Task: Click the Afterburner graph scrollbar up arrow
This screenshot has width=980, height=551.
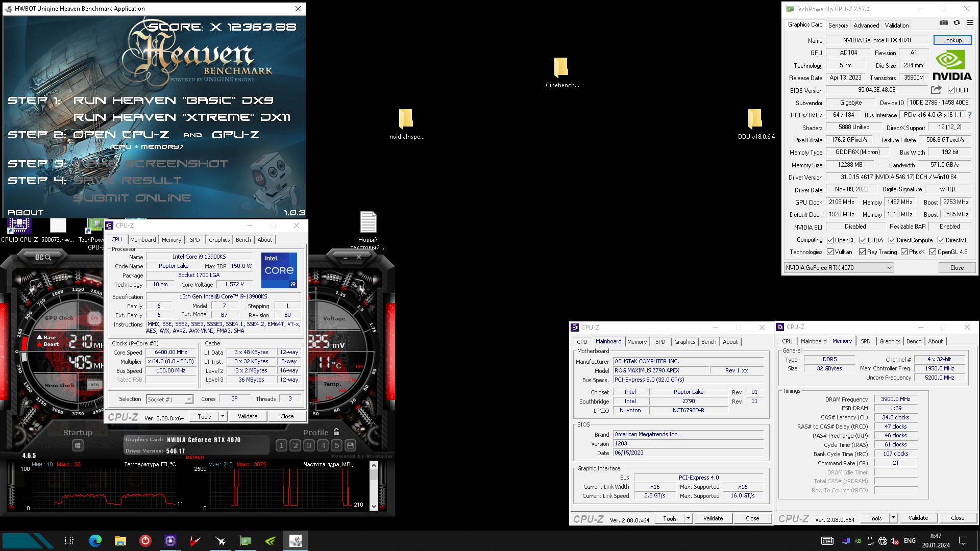Action: (374, 465)
